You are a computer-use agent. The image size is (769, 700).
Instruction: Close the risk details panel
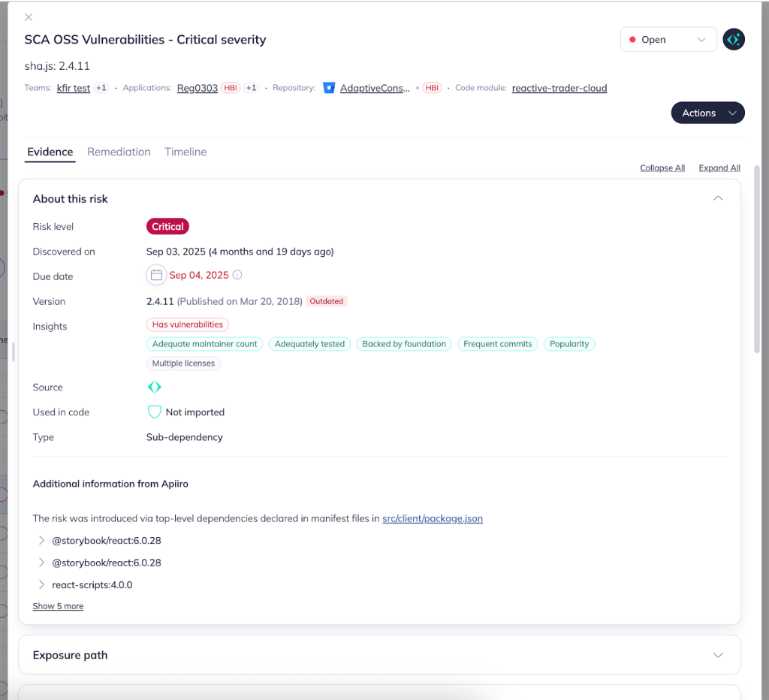[x=29, y=17]
